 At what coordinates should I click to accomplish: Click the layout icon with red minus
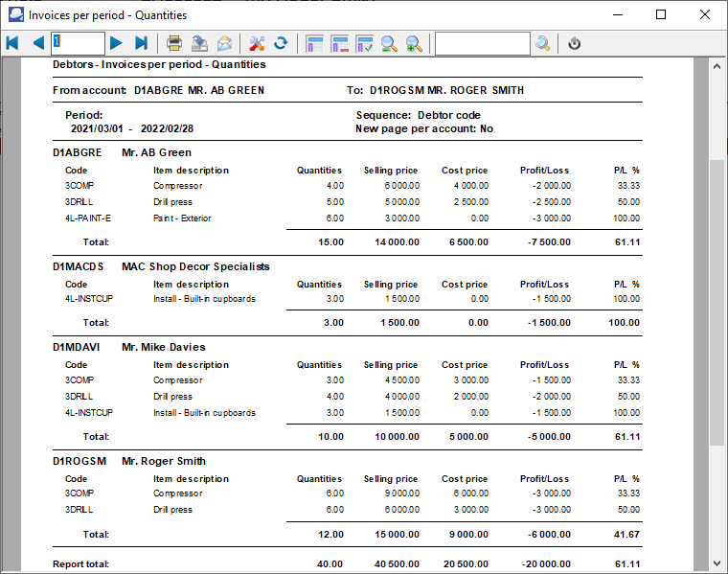click(x=339, y=43)
